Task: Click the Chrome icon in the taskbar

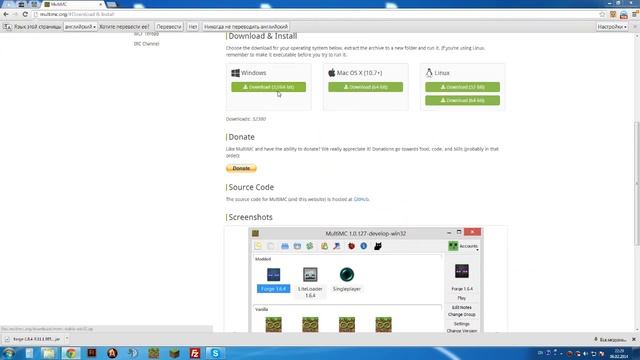Action: click(x=71, y=353)
